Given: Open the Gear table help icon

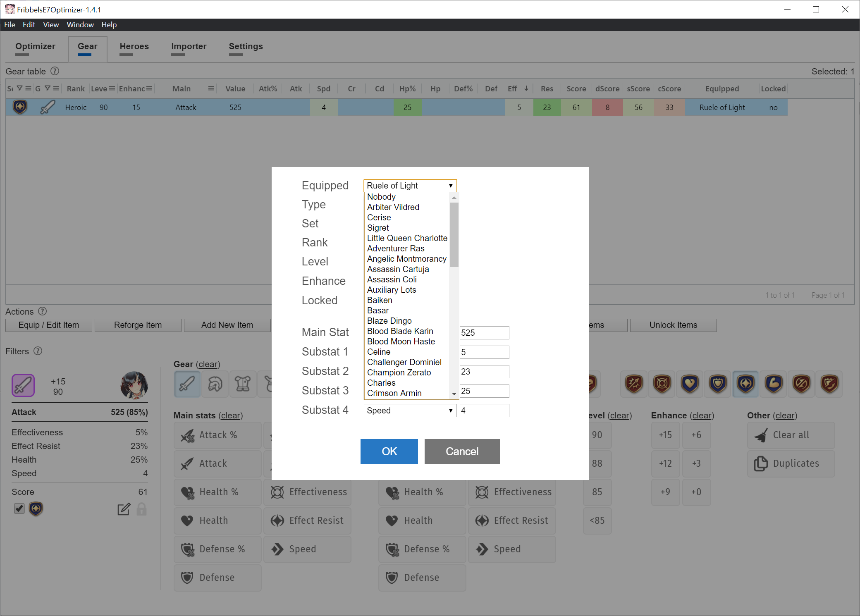Looking at the screenshot, I should pos(55,71).
